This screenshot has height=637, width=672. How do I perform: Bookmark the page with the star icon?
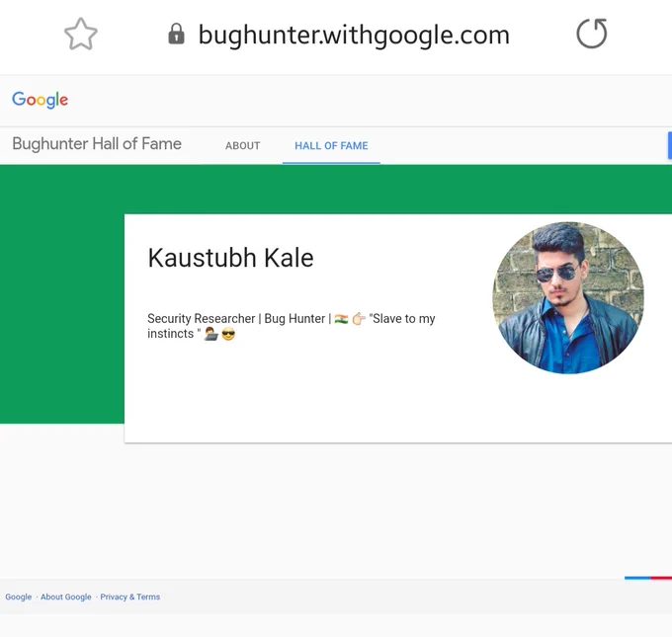click(x=81, y=35)
